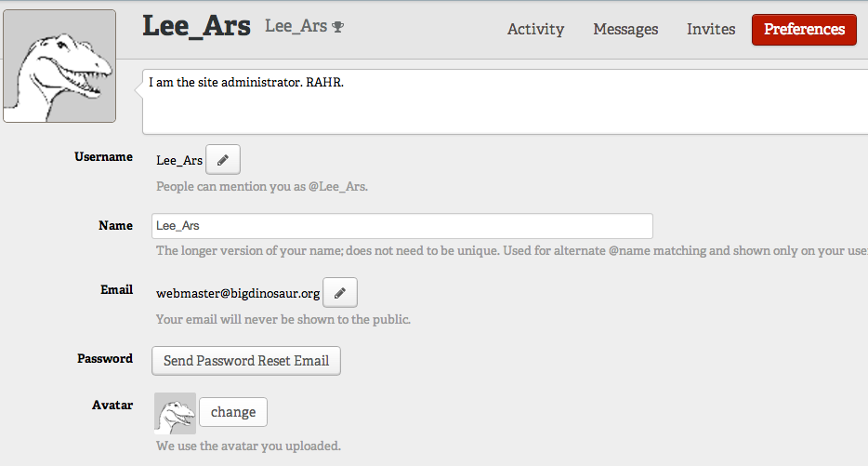Open the large dinosaur profile picture
Viewport: 868px width, 466px height.
(x=59, y=65)
